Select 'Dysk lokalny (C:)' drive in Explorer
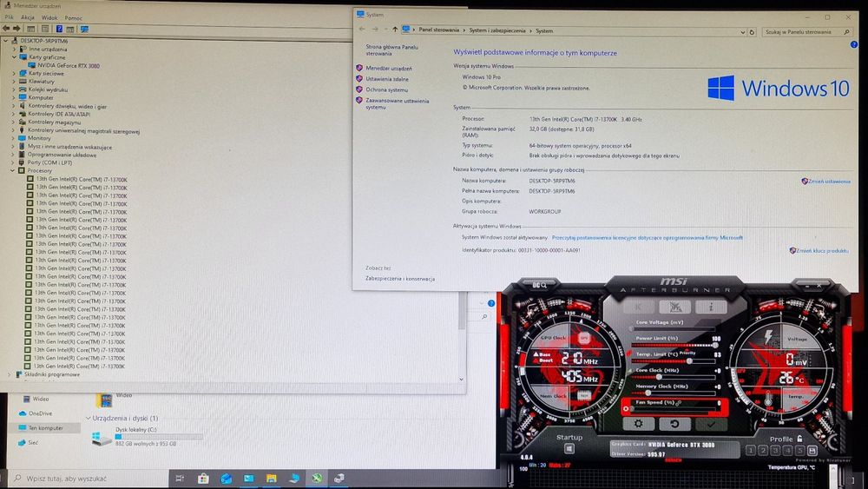 (147, 436)
